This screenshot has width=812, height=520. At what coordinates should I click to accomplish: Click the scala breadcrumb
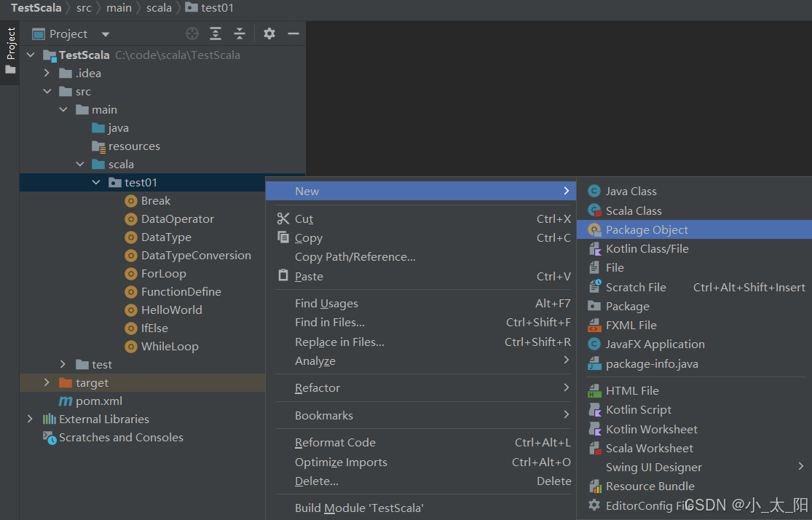coord(159,8)
